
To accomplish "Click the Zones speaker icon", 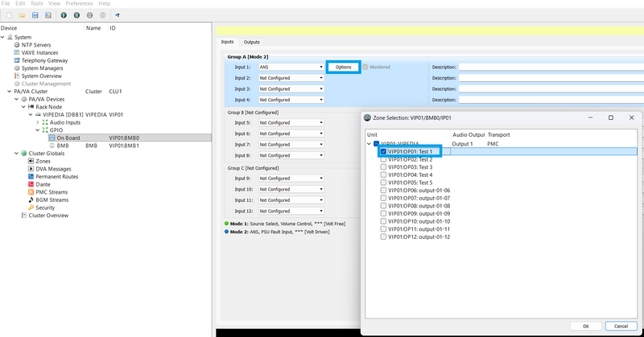I will (x=31, y=162).
